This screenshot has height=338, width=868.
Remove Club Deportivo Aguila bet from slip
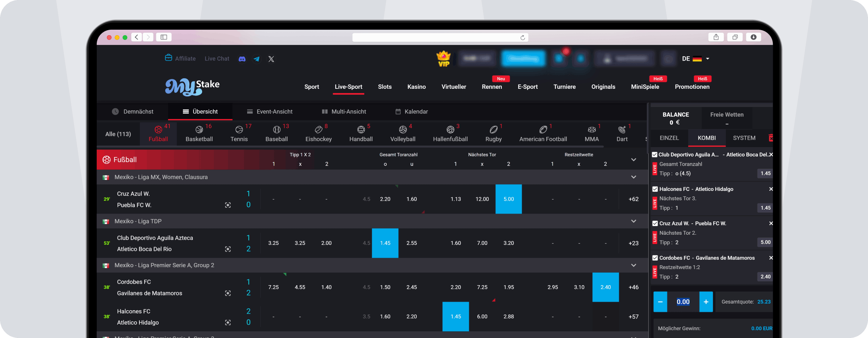[x=771, y=155]
